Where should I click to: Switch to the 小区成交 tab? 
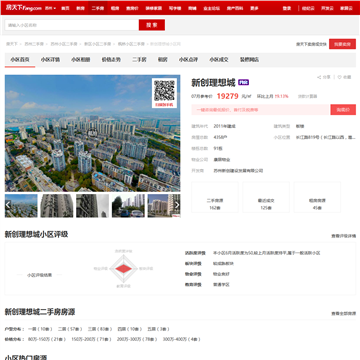coord(219,60)
